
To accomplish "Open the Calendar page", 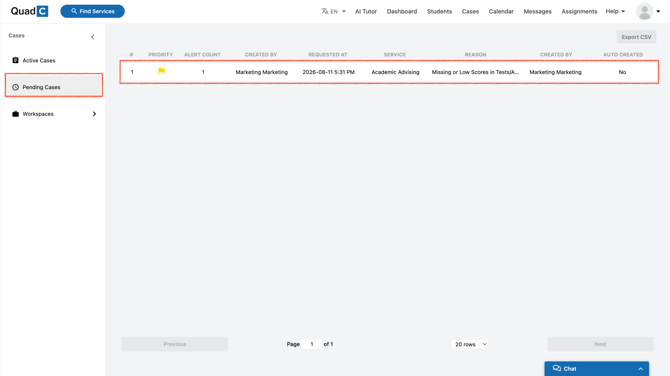I will click(501, 12).
